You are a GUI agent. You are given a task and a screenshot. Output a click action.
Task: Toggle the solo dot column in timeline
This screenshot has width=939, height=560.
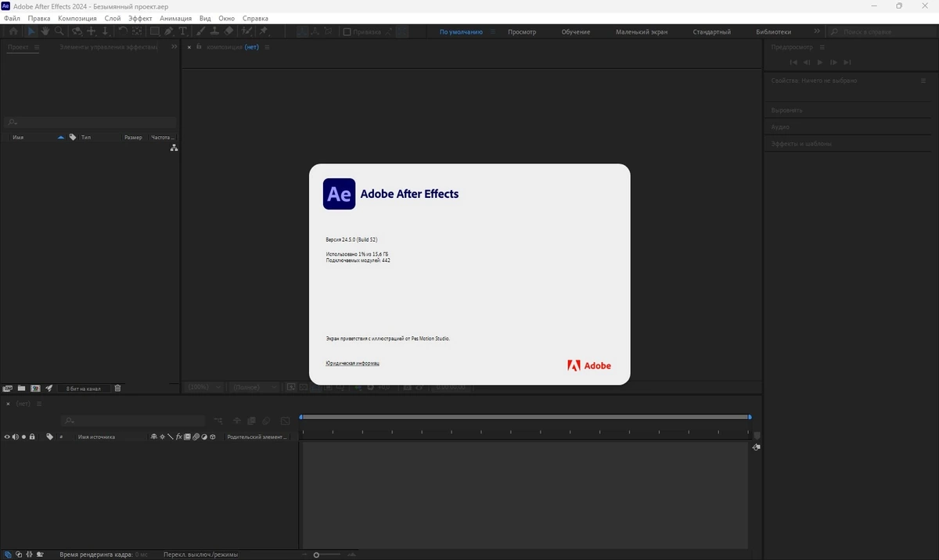(x=23, y=436)
